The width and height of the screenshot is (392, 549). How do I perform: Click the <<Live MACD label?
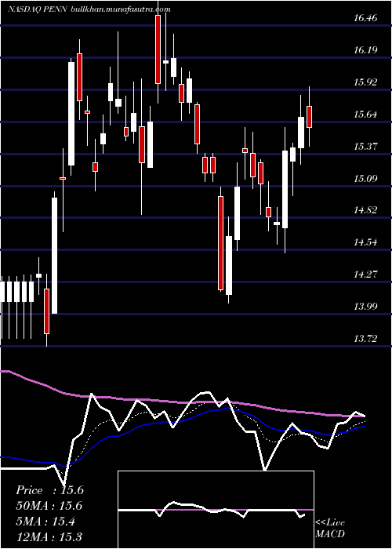pos(330,529)
